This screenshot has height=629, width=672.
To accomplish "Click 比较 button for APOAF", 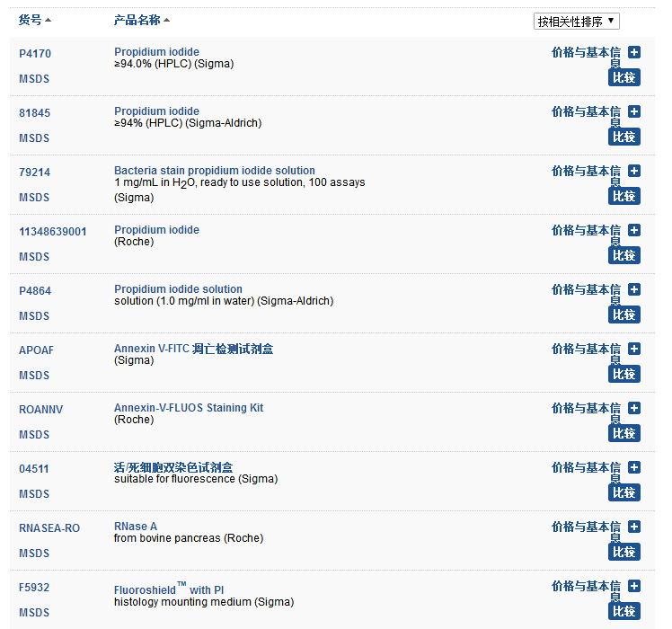I will click(x=624, y=374).
